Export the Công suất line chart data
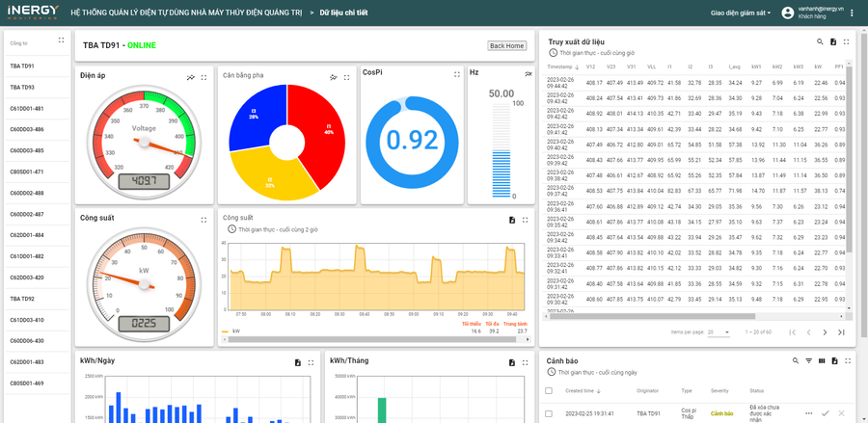 pyautogui.click(x=512, y=220)
